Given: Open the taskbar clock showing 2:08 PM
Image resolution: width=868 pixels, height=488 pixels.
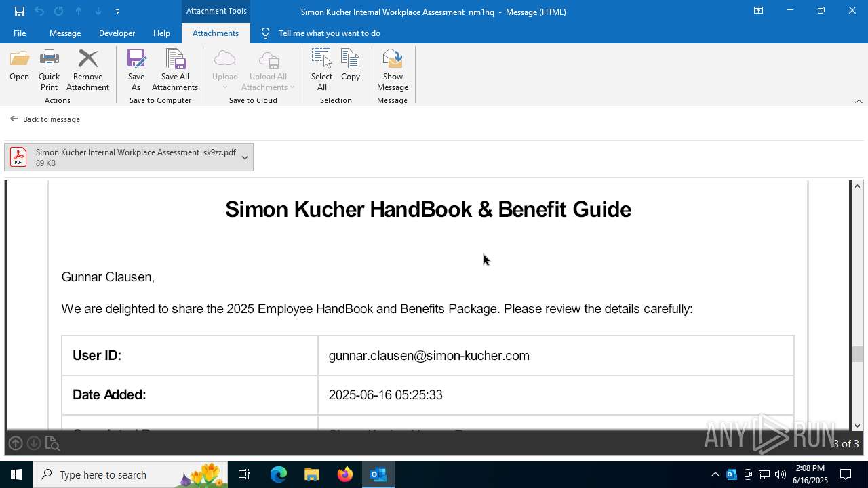Looking at the screenshot, I should pyautogui.click(x=810, y=474).
